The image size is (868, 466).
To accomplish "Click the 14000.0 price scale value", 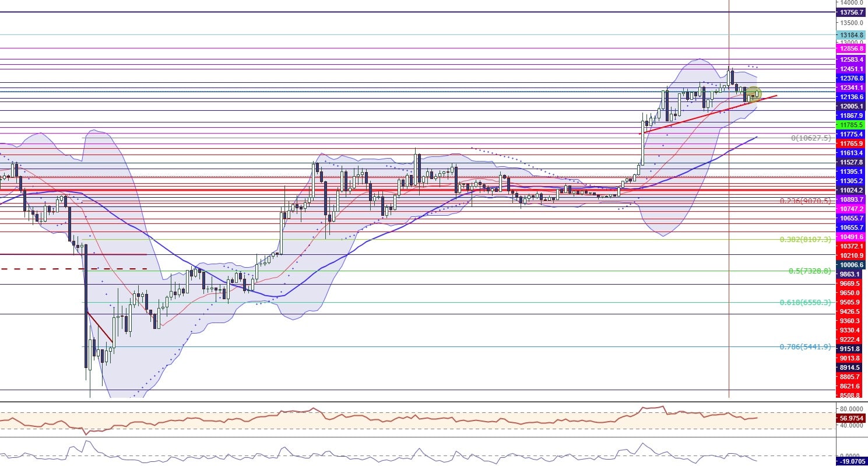I will click(x=852, y=3).
